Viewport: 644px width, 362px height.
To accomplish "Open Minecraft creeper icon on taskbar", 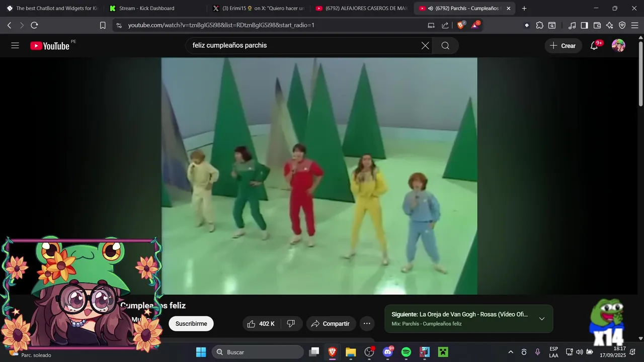I will (x=443, y=352).
